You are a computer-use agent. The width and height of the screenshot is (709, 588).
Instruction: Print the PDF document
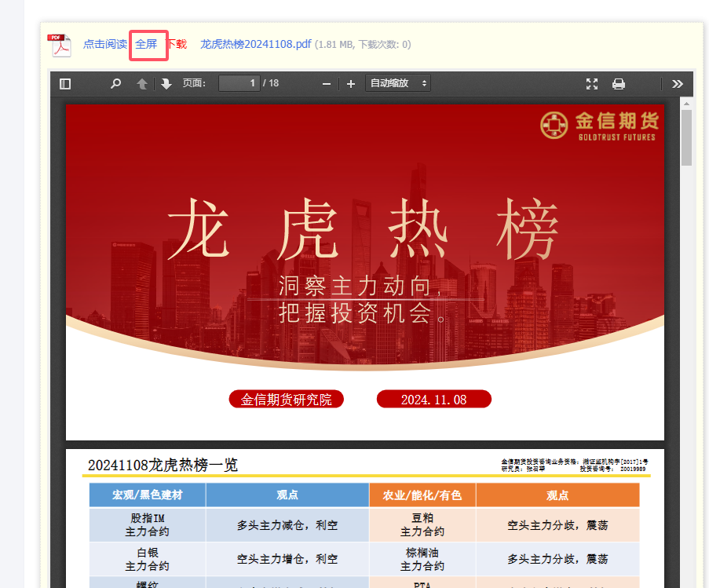[x=619, y=84]
